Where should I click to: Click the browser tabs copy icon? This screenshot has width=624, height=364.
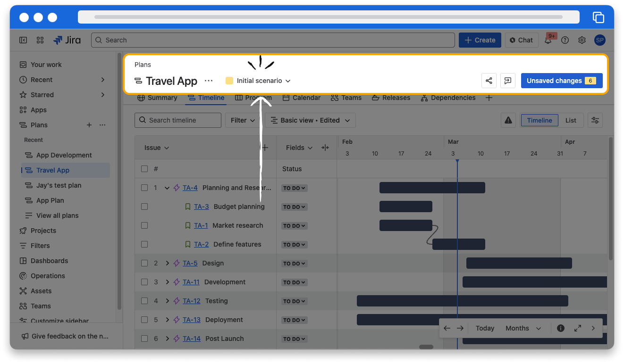[x=599, y=17]
